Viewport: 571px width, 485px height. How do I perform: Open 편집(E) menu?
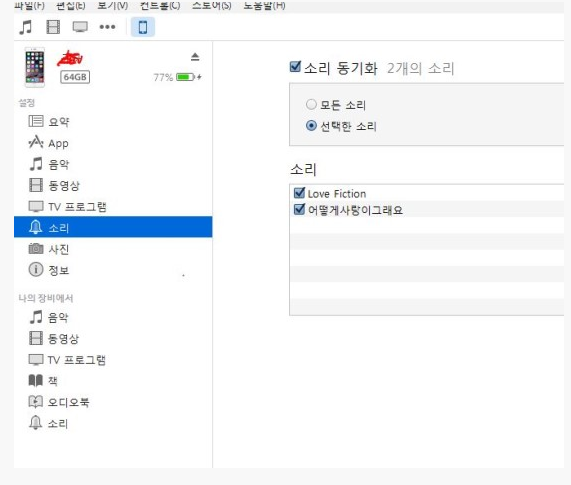tap(71, 5)
